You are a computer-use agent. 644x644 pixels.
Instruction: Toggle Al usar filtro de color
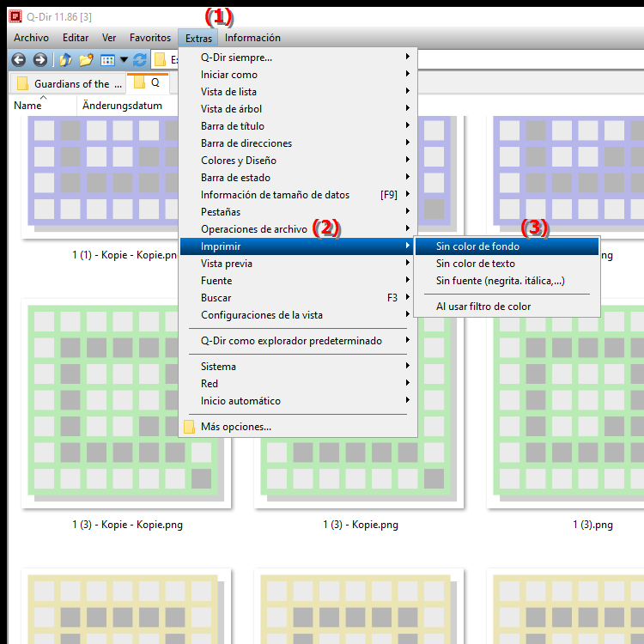coord(507,307)
